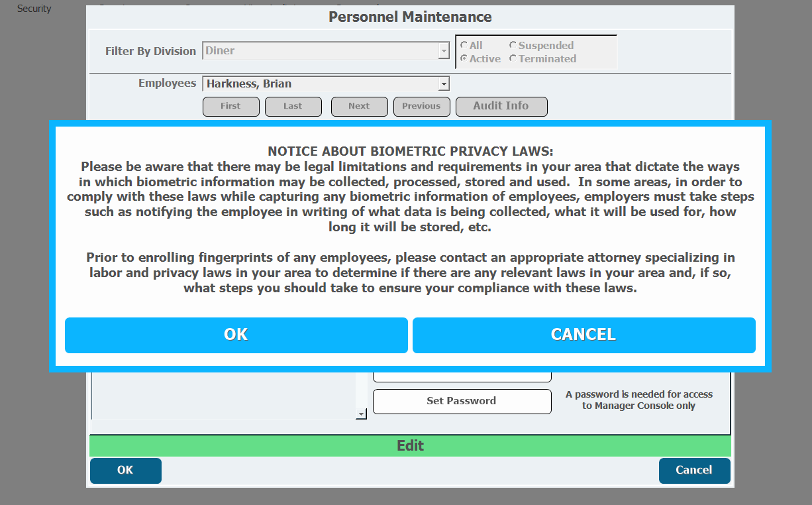The height and width of the screenshot is (505, 812).
Task: Go to the Previous employee
Action: (x=421, y=106)
